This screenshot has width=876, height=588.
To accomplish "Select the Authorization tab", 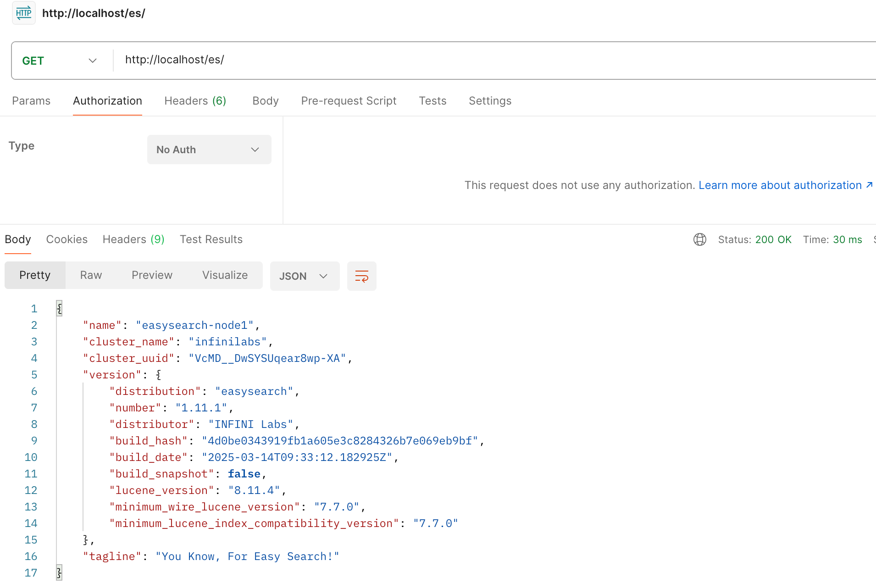I will (x=107, y=101).
